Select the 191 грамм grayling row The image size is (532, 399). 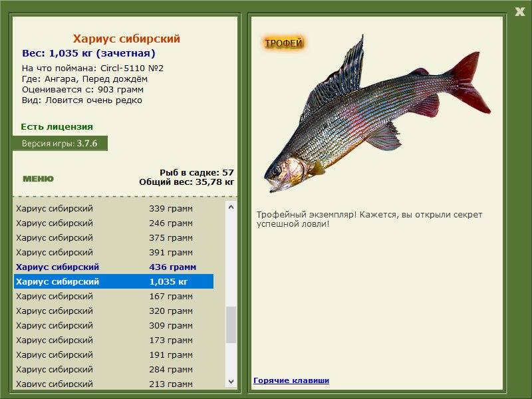pos(114,354)
